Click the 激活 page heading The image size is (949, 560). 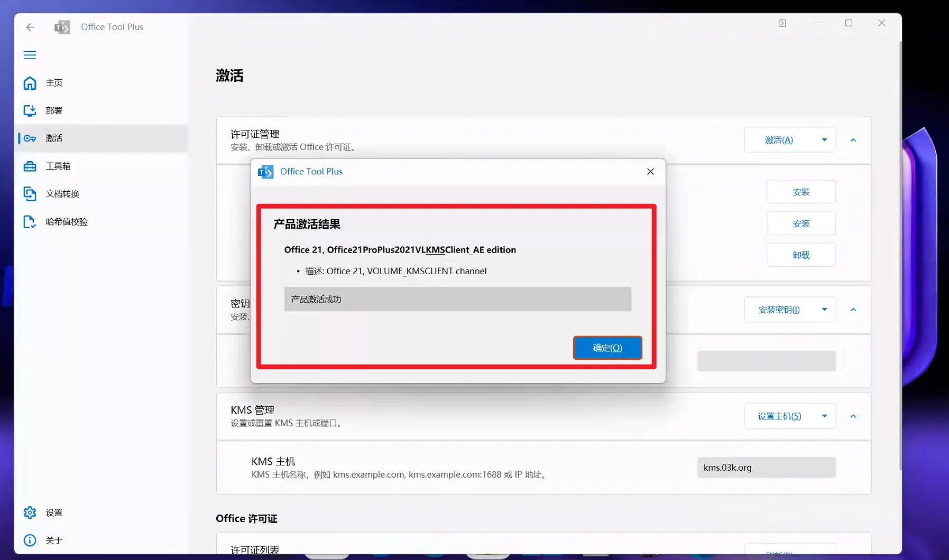[x=229, y=76]
